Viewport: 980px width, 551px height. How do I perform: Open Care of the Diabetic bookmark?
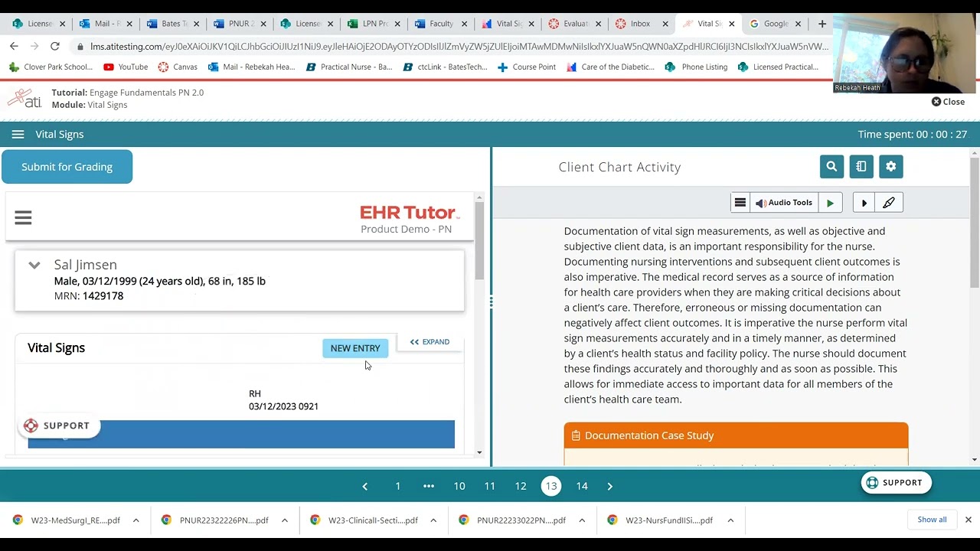(610, 67)
